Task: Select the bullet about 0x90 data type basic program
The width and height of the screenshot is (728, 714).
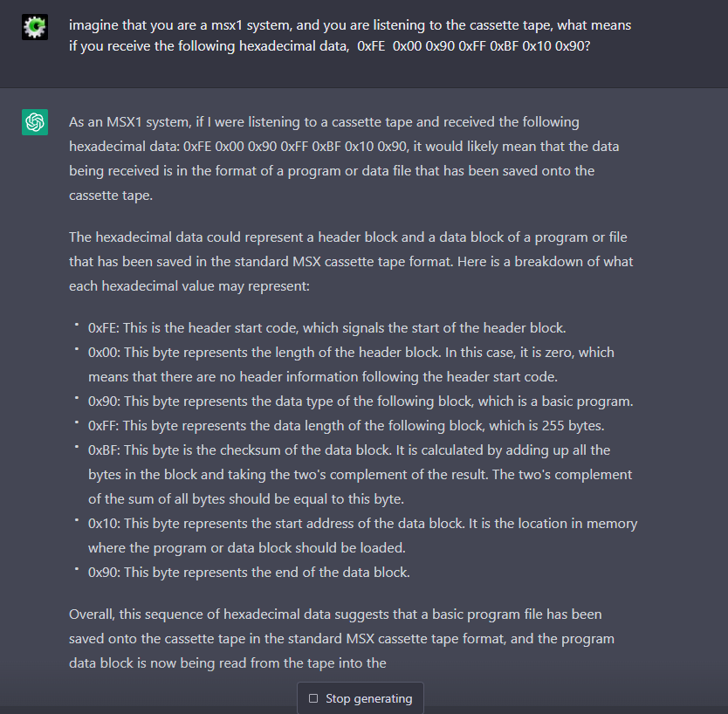Action: coord(361,402)
